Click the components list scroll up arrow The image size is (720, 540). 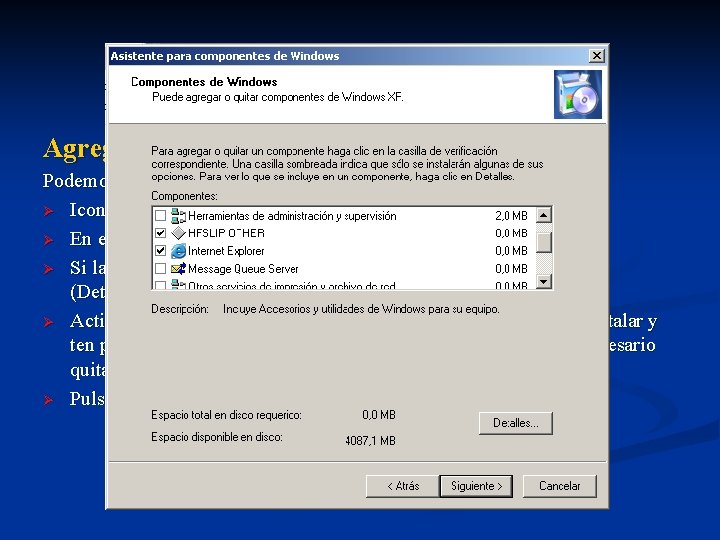(x=544, y=215)
